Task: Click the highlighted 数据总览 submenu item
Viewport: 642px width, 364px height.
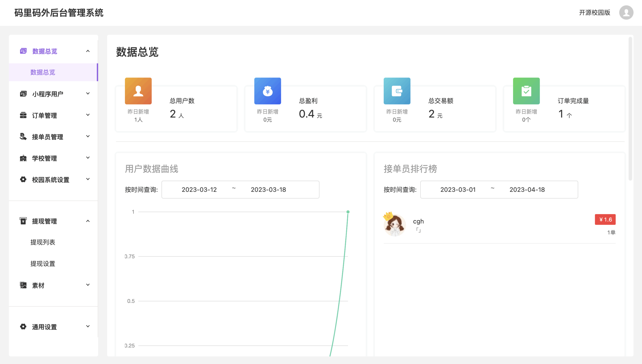Action: coord(43,72)
